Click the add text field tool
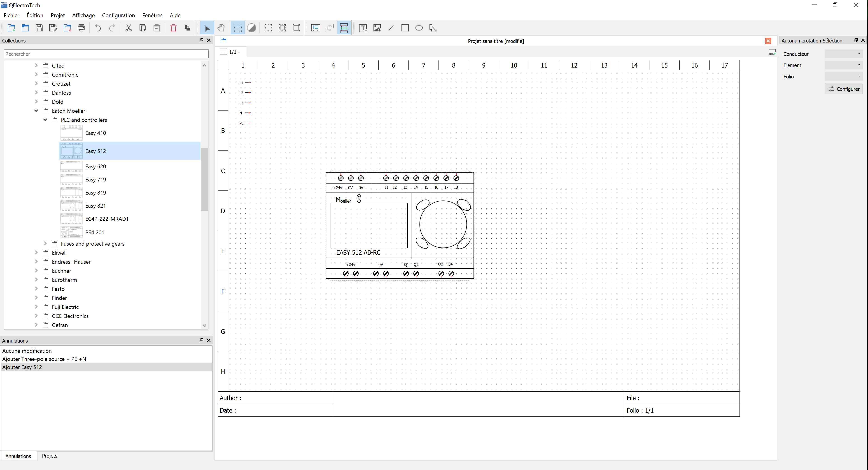 [x=363, y=28]
